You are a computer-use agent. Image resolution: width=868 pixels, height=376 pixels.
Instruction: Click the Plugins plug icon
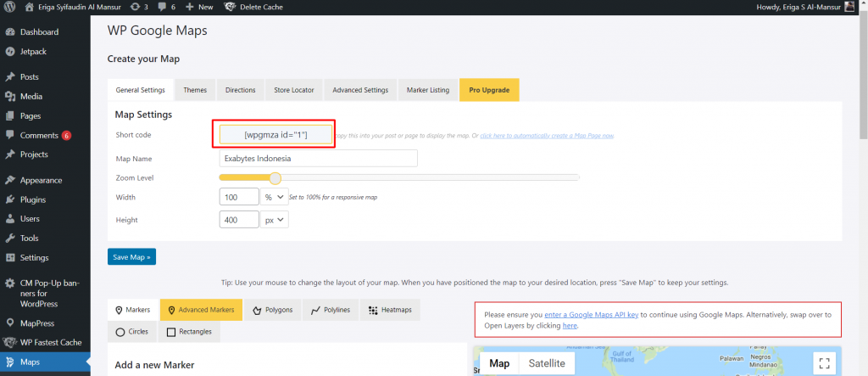[10, 199]
